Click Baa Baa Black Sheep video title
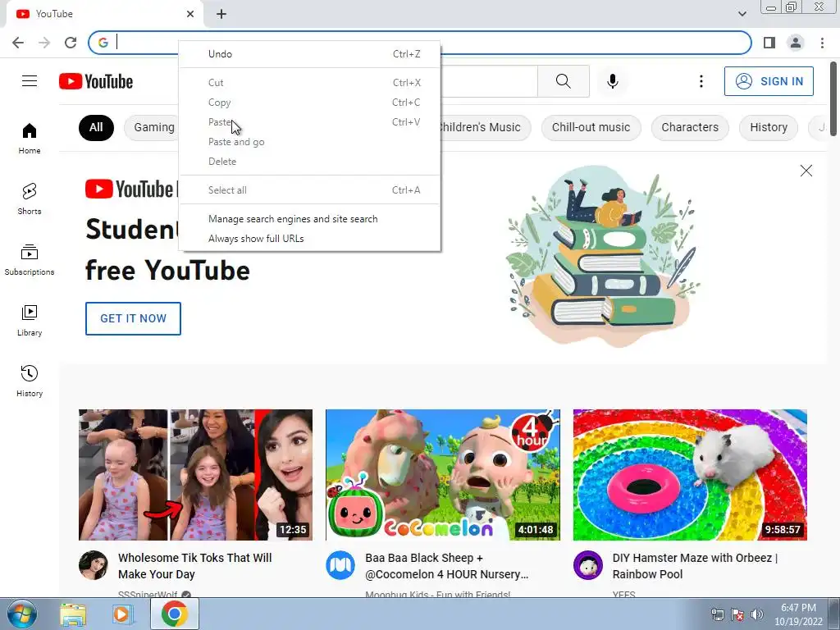Viewport: 840px width, 630px height. pyautogui.click(x=447, y=566)
